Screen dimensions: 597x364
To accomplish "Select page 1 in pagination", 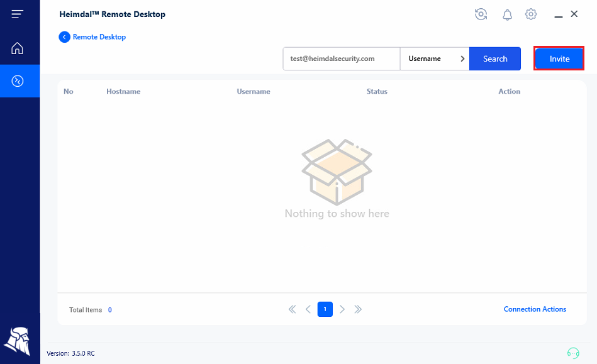I will point(325,309).
